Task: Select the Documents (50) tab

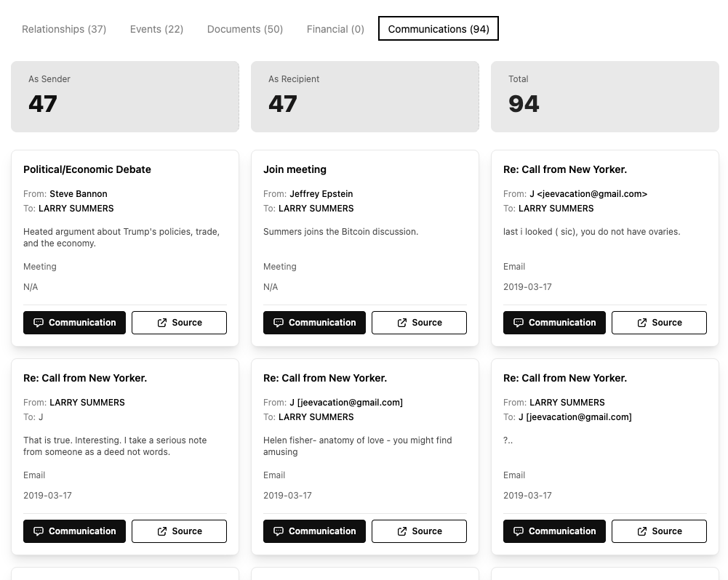Action: click(x=245, y=29)
